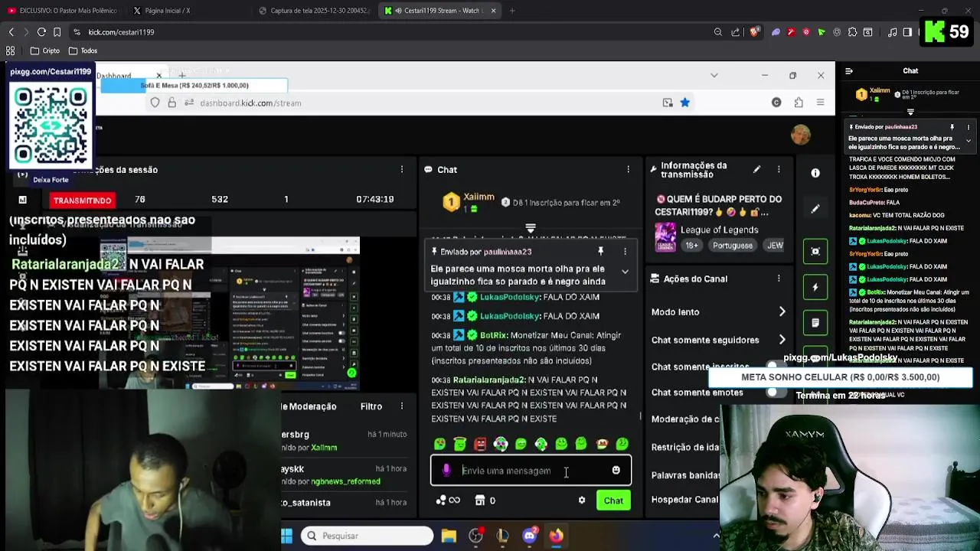This screenshot has width=980, height=551.
Task: Open the Filtro option in moderation panel
Action: coord(371,406)
